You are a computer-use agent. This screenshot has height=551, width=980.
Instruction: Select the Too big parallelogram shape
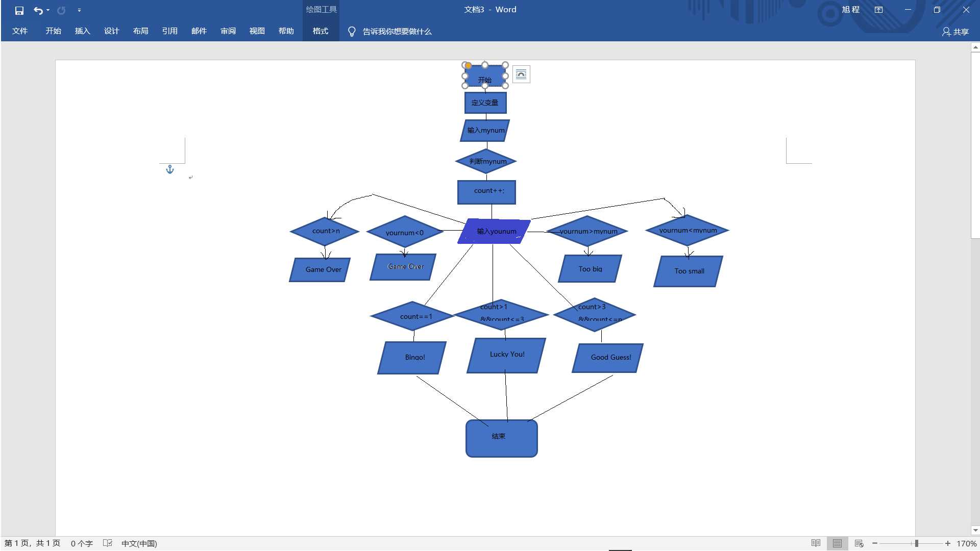click(590, 268)
